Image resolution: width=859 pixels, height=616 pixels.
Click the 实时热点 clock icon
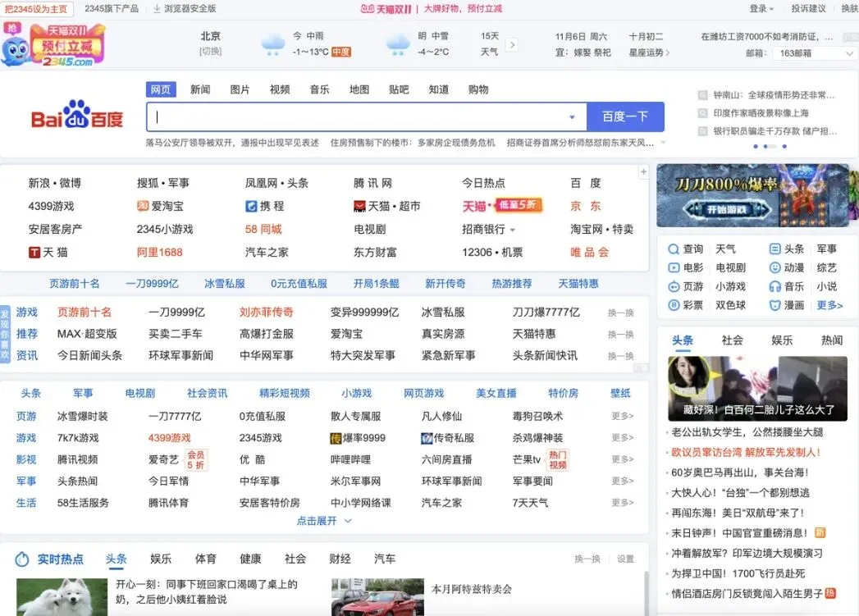[22, 559]
